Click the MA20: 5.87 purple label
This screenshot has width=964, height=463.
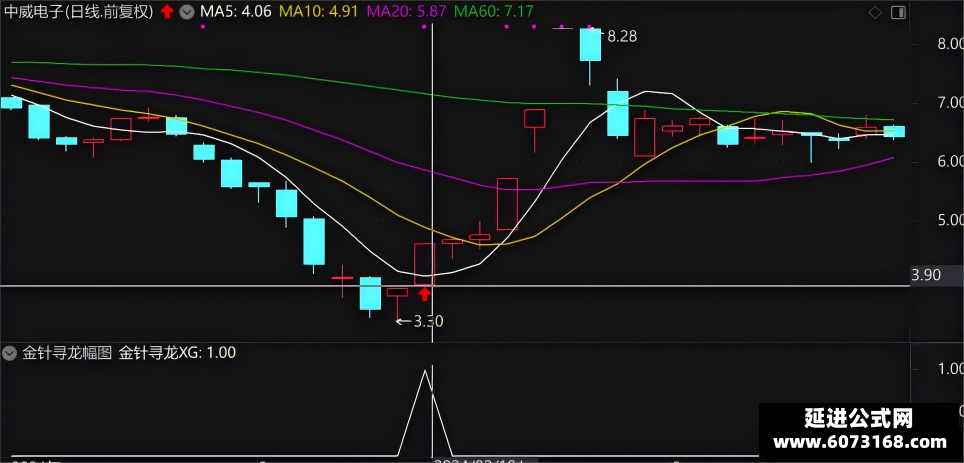[x=406, y=12]
